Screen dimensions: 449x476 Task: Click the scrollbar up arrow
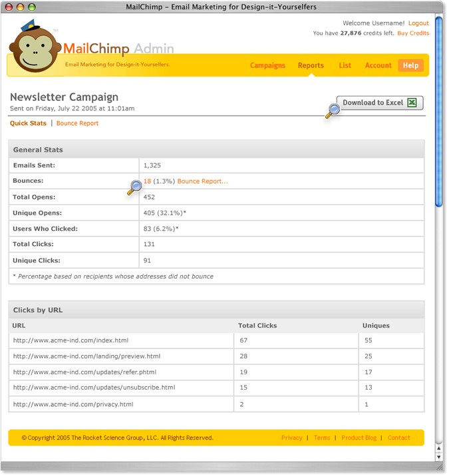point(438,448)
